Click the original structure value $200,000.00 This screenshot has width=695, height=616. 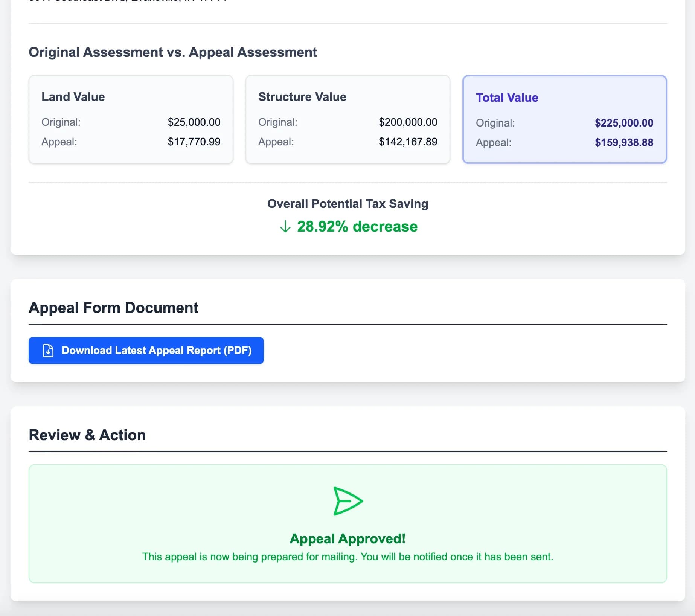408,122
